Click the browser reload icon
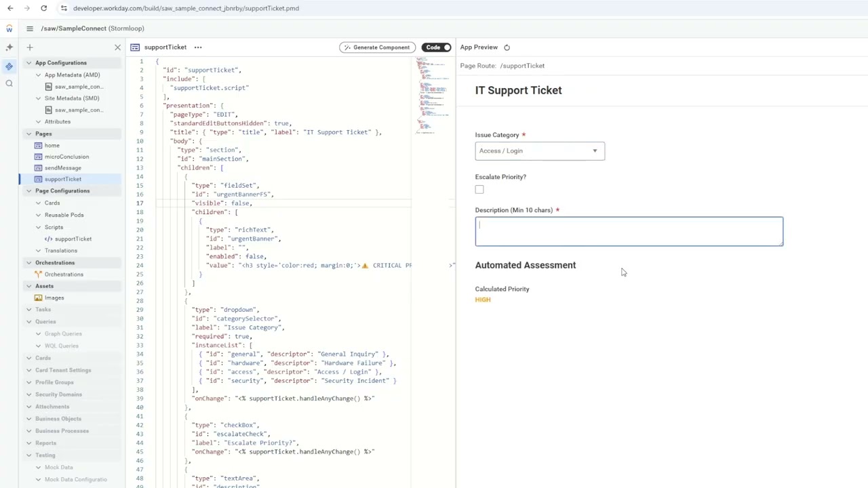The width and height of the screenshot is (868, 488). (43, 8)
